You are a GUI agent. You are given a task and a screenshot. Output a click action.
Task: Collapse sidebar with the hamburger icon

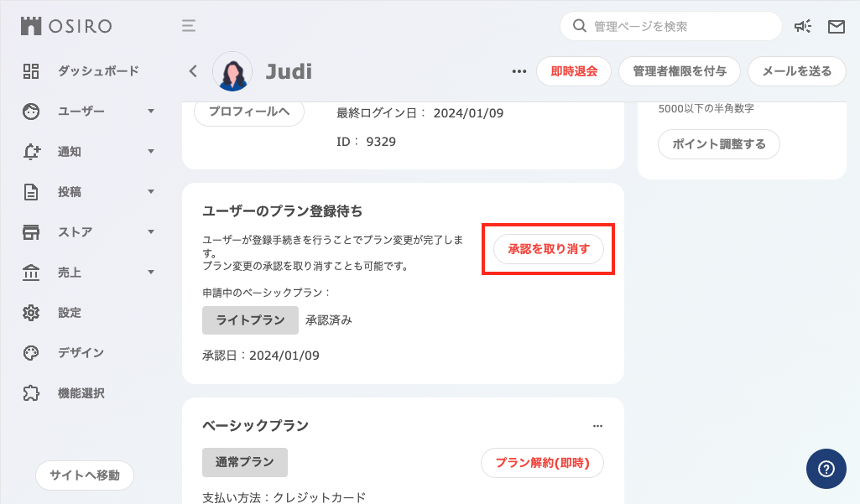(189, 26)
